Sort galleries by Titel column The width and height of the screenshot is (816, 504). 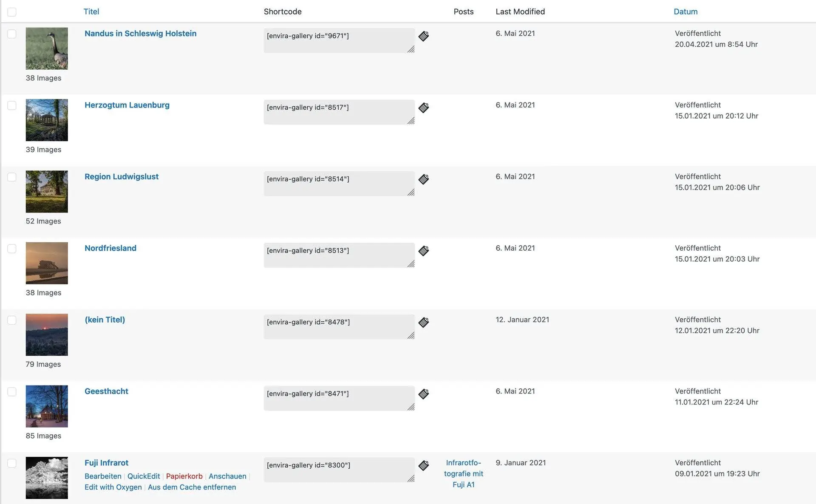pos(91,11)
